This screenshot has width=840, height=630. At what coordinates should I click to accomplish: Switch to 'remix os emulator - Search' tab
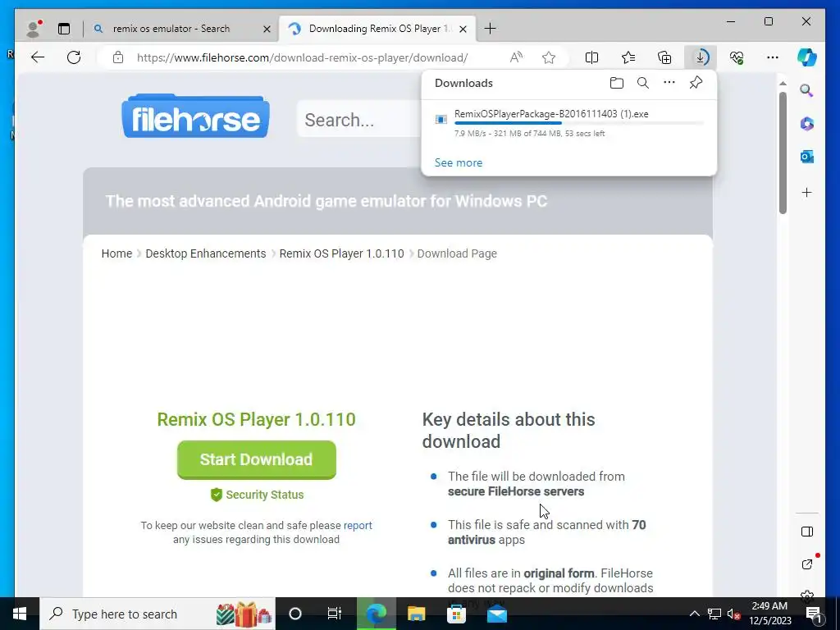171,29
